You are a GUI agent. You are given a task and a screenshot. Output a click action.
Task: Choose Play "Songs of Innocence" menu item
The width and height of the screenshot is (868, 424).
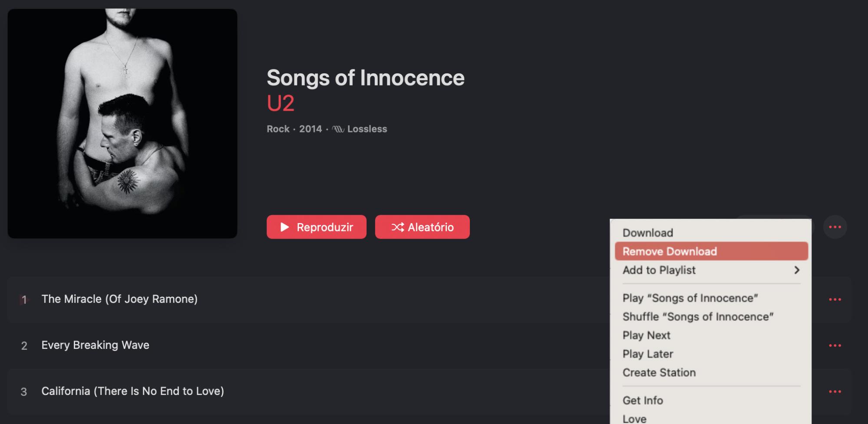click(690, 298)
